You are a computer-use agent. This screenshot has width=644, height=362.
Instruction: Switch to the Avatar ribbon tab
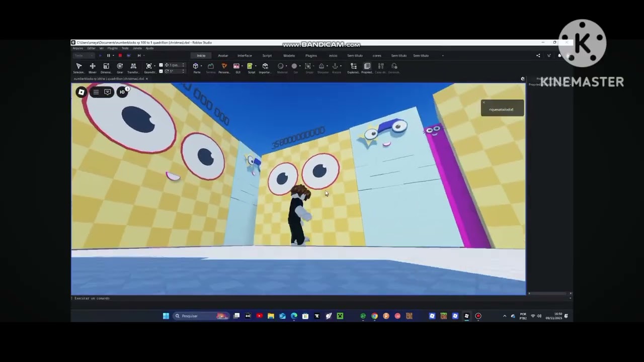pos(223,56)
